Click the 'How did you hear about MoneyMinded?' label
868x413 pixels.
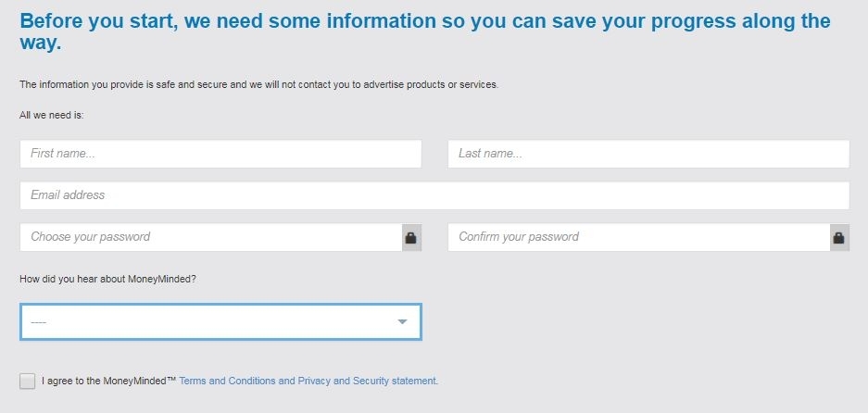108,279
